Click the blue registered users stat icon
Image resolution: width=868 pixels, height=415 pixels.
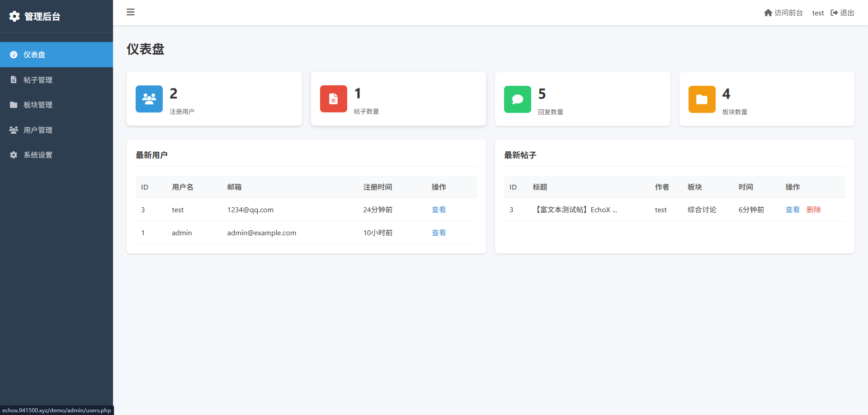(x=149, y=98)
